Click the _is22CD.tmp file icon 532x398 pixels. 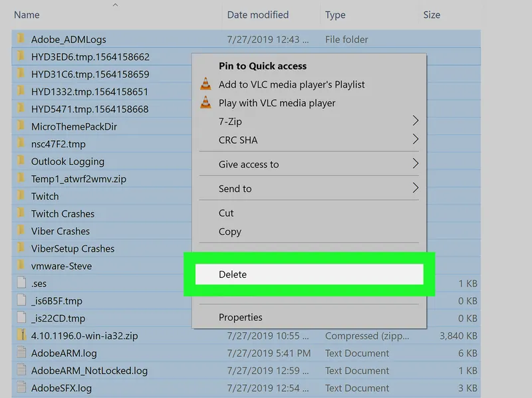tap(21, 318)
